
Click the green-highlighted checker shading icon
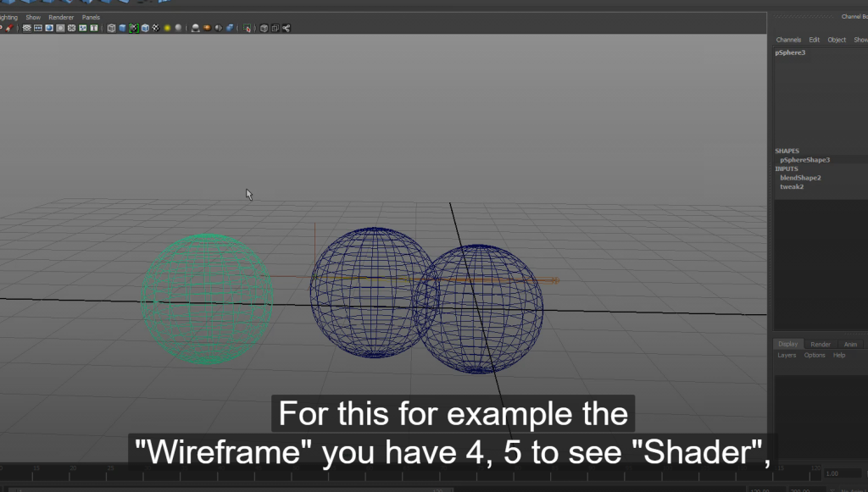(x=133, y=28)
